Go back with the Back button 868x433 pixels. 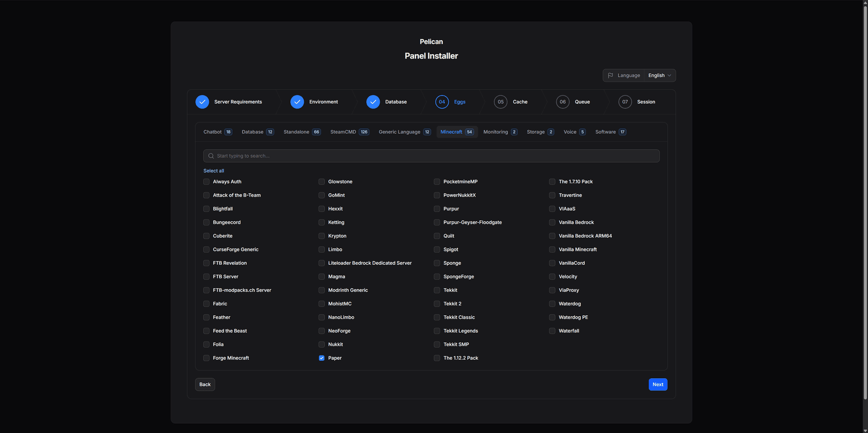[205, 385]
